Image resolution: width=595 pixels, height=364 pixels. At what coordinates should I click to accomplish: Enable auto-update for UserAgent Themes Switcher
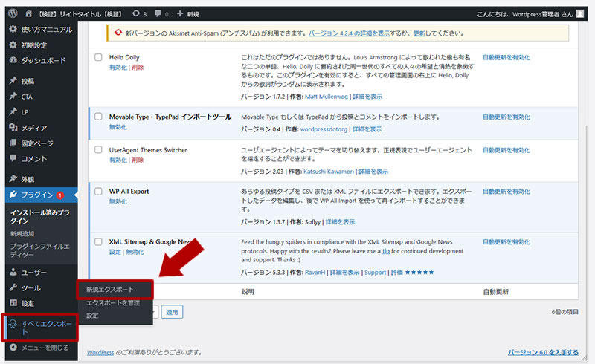(506, 150)
